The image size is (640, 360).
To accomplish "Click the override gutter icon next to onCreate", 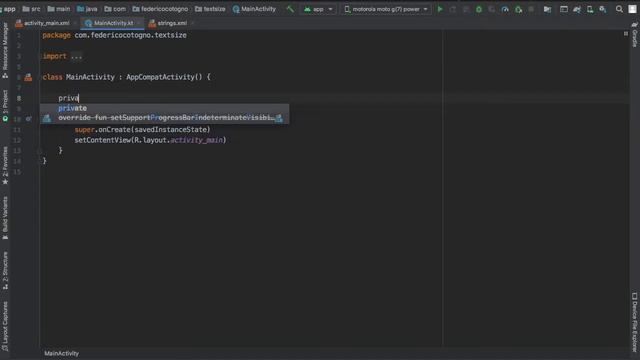I will [29, 119].
